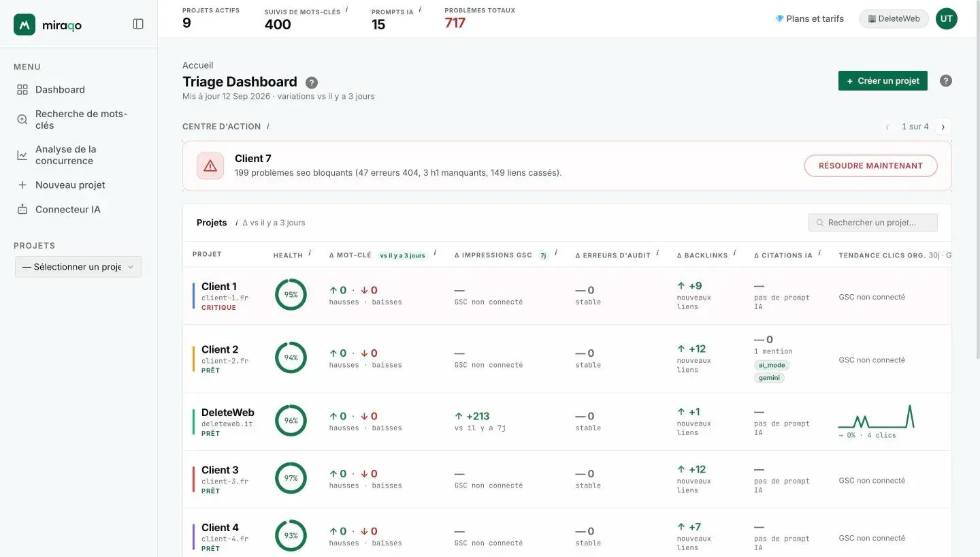Click the ai_mode tag in Client 2 row
Screen dimensions: 980x557
[x=771, y=365]
